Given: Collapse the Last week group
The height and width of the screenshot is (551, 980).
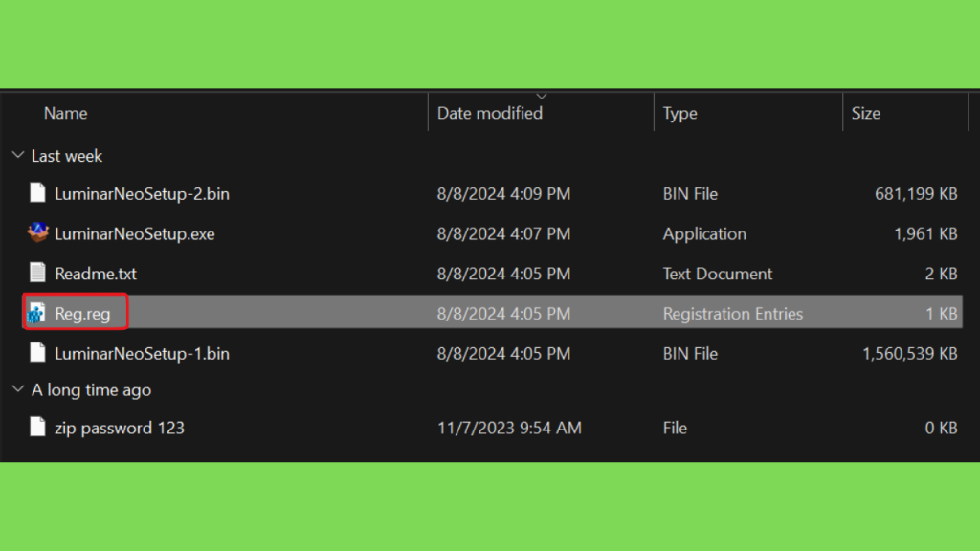Looking at the screenshot, I should [18, 155].
